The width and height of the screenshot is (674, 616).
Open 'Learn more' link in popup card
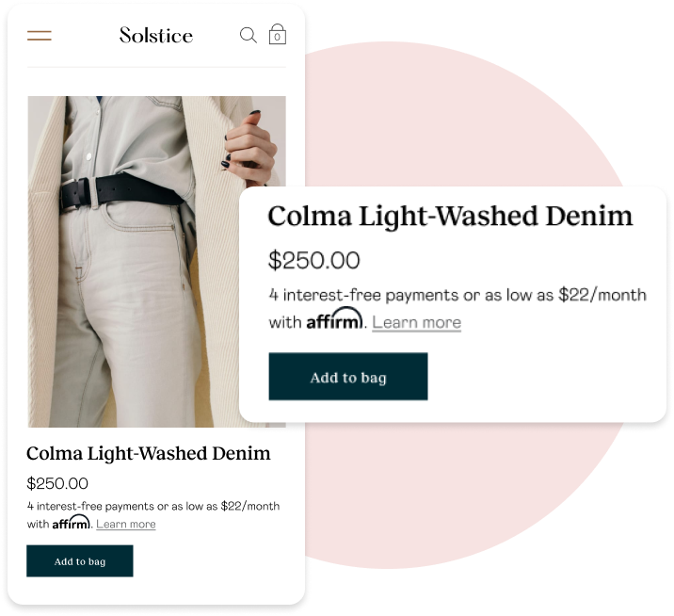(x=416, y=322)
